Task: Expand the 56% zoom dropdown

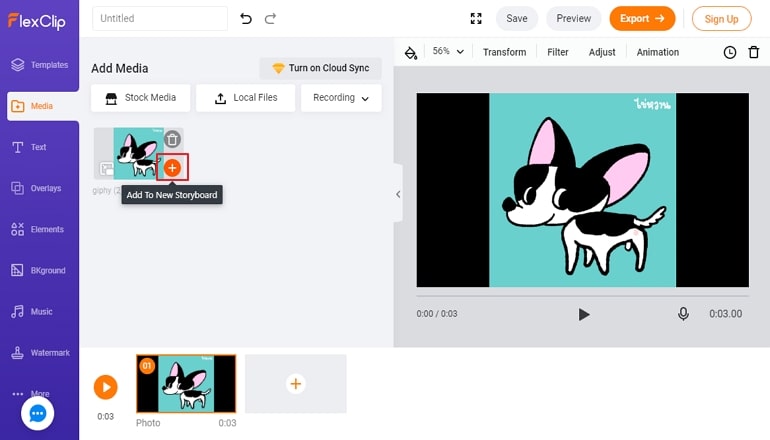Action: (x=448, y=52)
